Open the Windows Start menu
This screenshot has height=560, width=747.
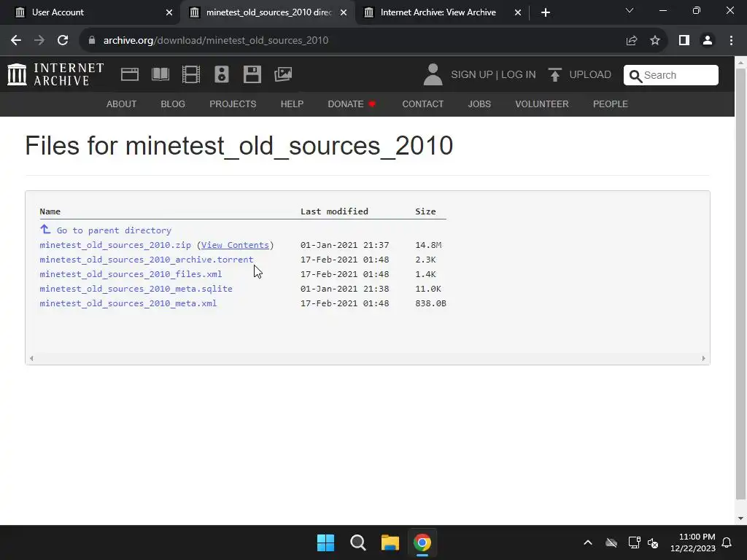[x=326, y=542]
